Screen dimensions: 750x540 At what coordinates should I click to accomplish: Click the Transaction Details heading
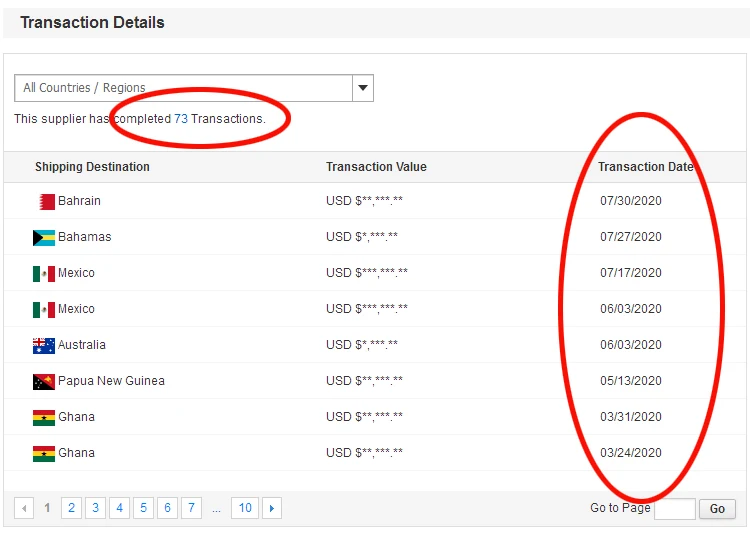[x=92, y=22]
